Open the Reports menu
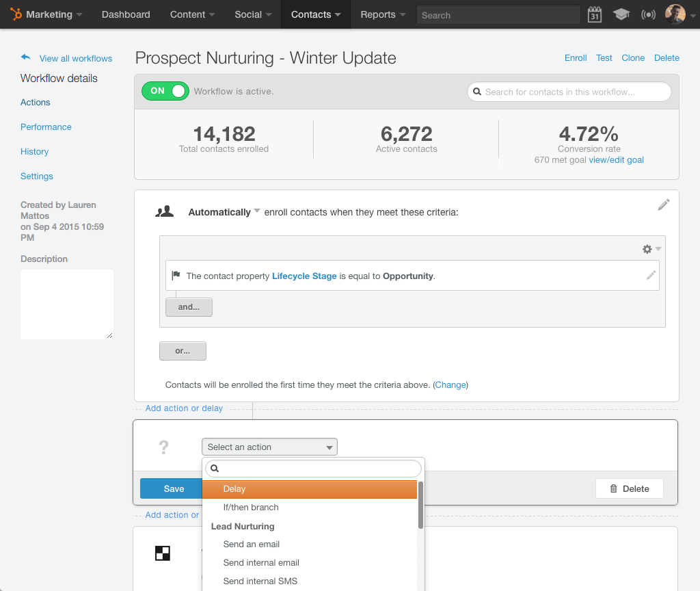700x591 pixels. tap(383, 14)
